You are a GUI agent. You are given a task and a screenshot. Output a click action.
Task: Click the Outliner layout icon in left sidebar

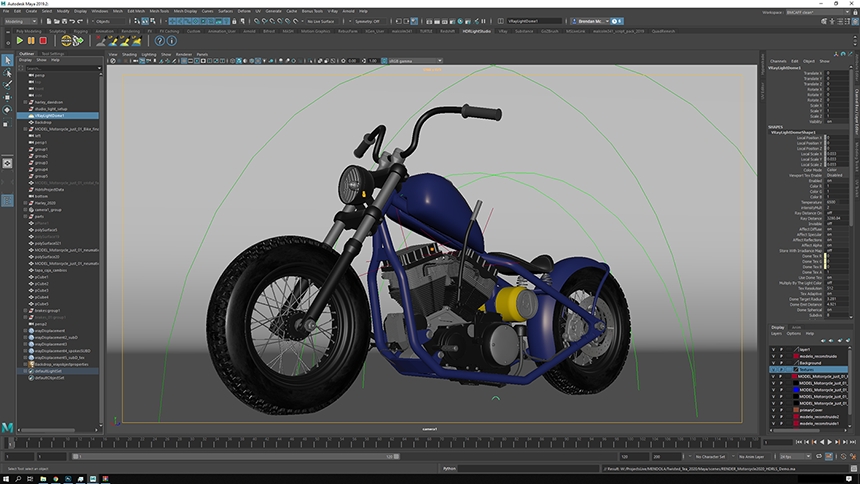7,201
